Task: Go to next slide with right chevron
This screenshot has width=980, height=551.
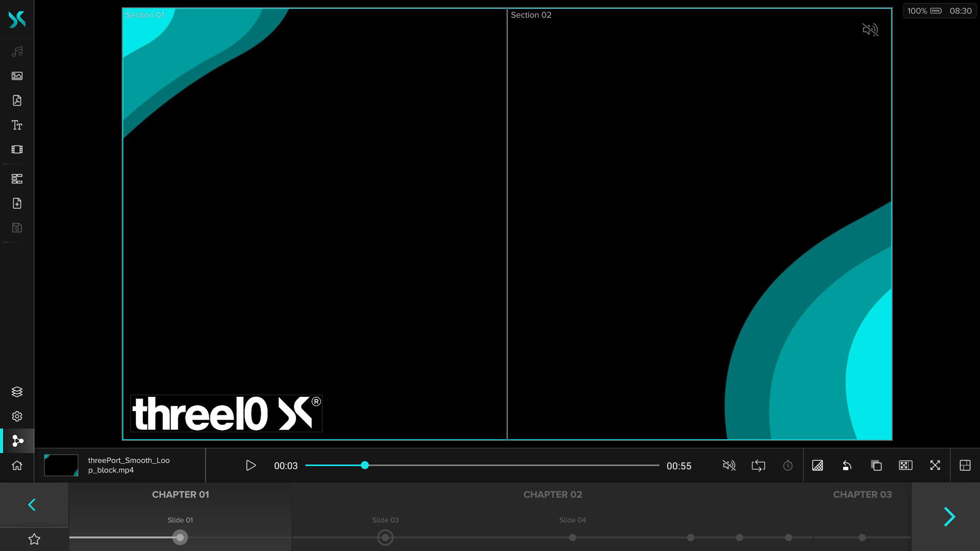Action: point(949,517)
